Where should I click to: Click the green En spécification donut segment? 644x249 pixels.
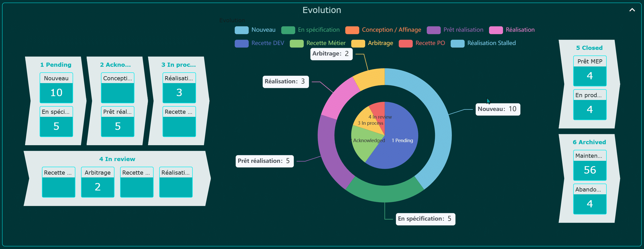point(385,193)
